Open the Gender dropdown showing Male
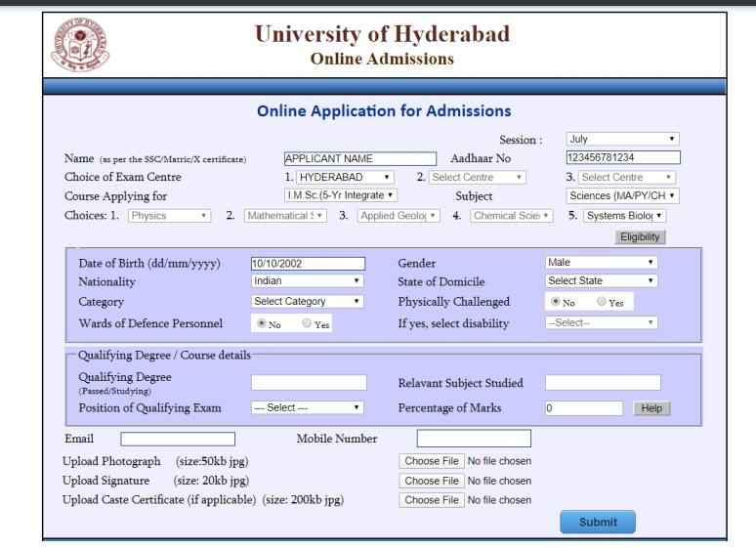Screen dimensions: 756x549 coord(601,263)
